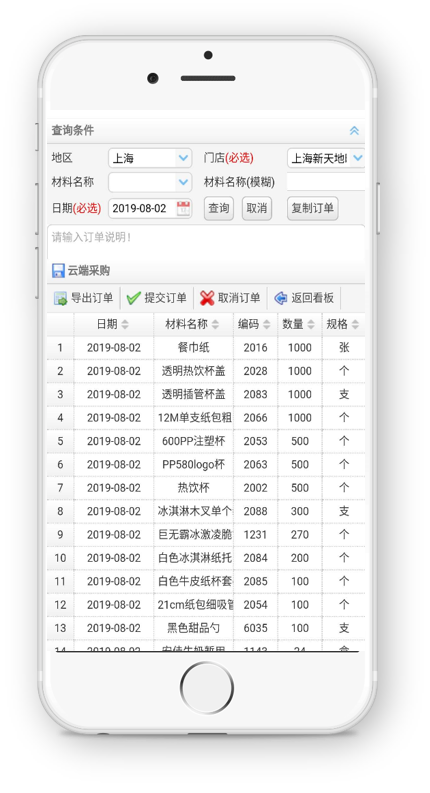Click the 张 unit cell in row 1

343,348
